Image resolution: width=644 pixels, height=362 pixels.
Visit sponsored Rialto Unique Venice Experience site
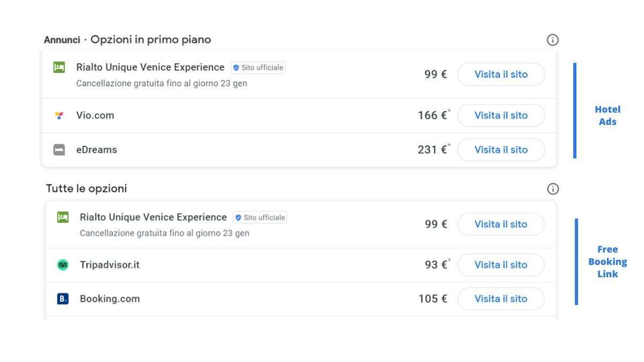[501, 75]
